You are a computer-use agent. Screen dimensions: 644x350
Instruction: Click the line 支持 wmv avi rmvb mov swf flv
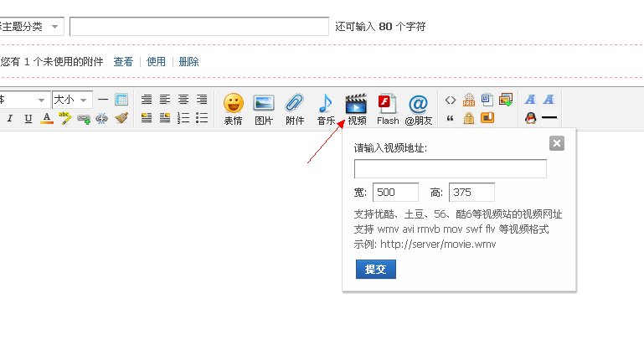[x=451, y=229]
